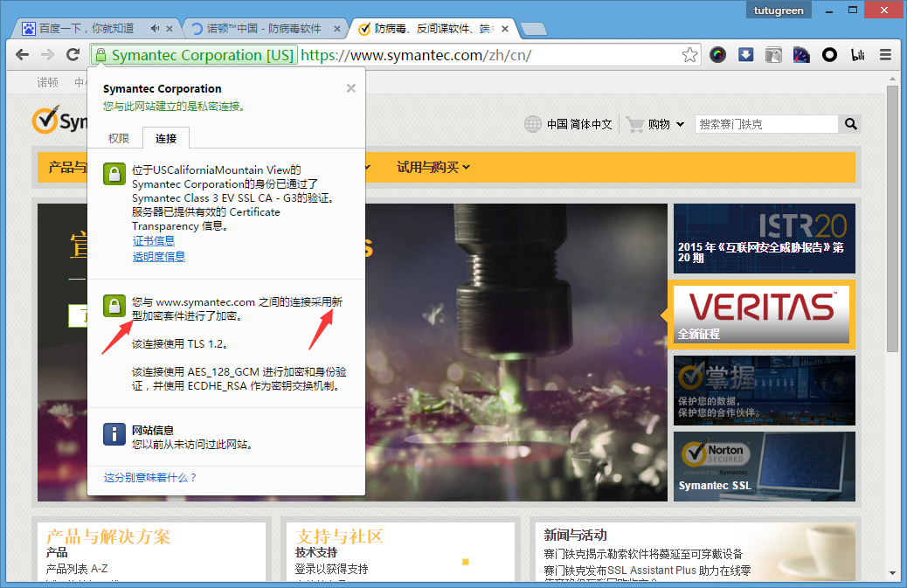This screenshot has width=907, height=588.
Task: Close the active Symantec tab
Action: point(505,28)
